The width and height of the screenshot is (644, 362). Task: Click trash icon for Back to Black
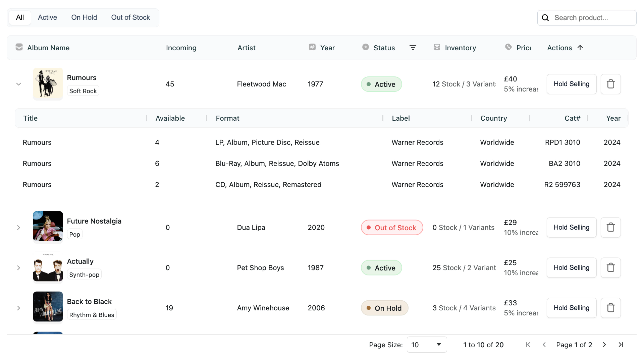(x=610, y=308)
